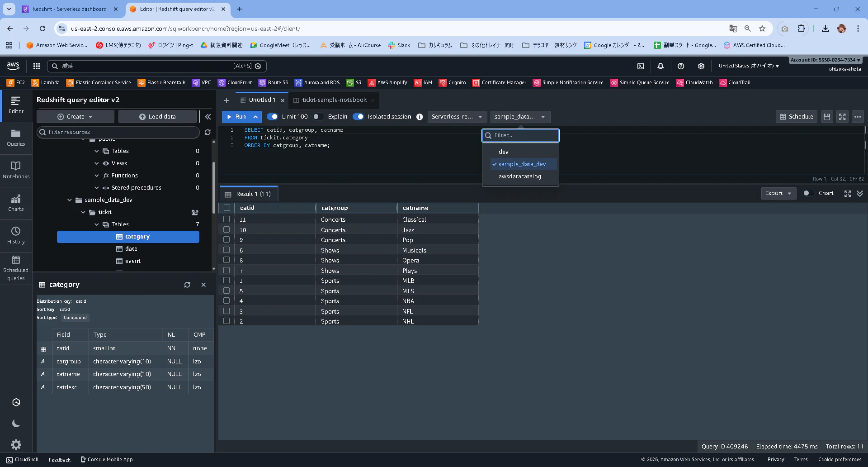This screenshot has height=467, width=868.
Task: Open AWS CloudShell from top bar
Action: (x=641, y=66)
